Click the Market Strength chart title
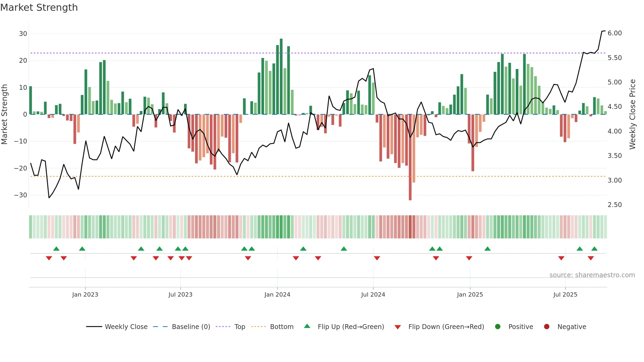 click(x=39, y=8)
